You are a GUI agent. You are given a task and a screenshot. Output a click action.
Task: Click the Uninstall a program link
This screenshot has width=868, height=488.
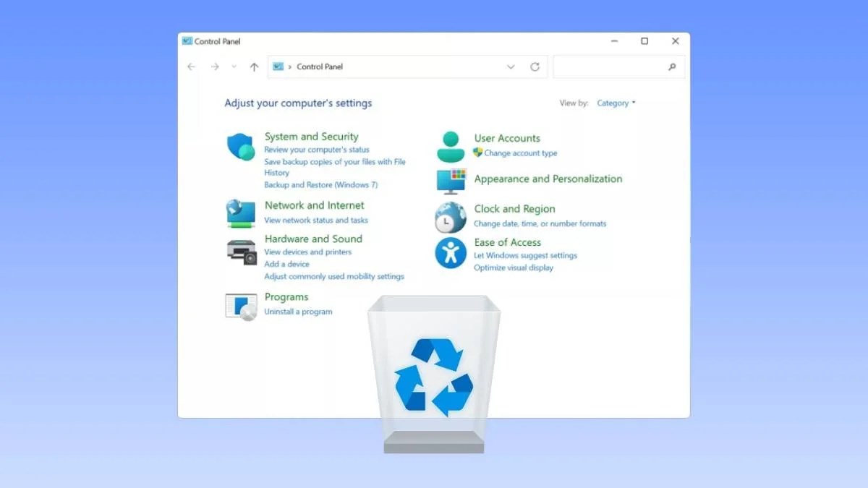298,312
